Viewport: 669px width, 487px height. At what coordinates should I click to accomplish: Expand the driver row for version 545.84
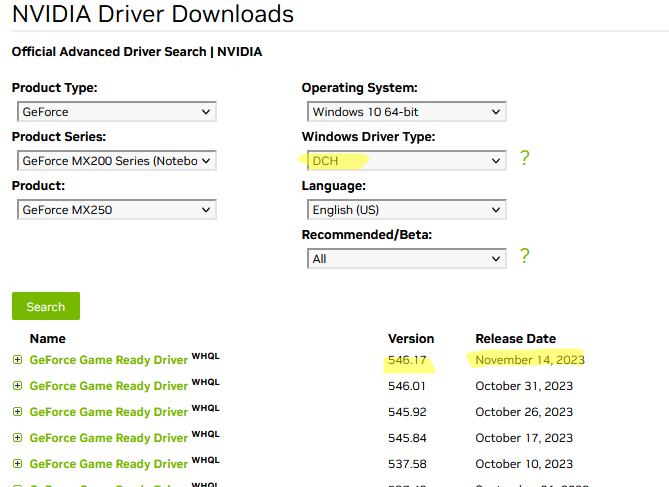17,438
